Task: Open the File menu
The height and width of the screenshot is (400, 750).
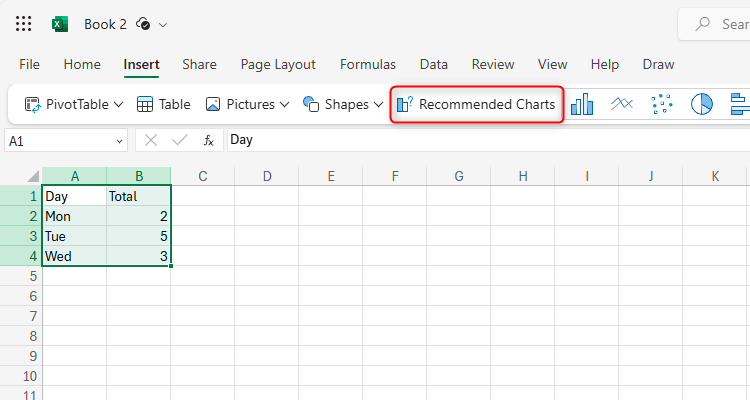Action: coord(30,64)
